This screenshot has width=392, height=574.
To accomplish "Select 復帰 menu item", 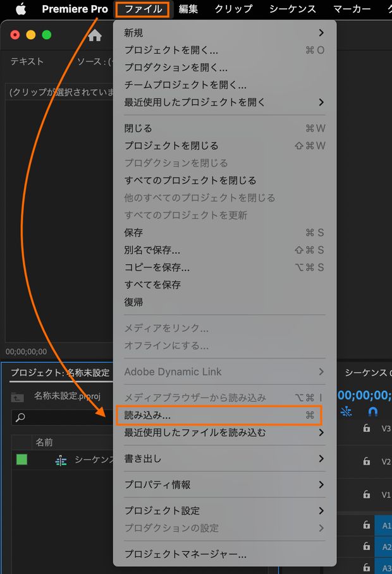I will (224, 302).
